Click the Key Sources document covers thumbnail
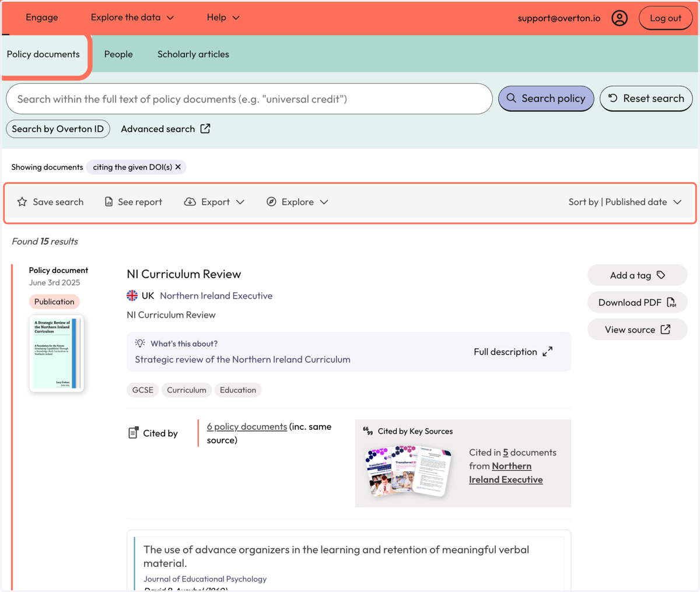Image resolution: width=700 pixels, height=592 pixels. [408, 472]
